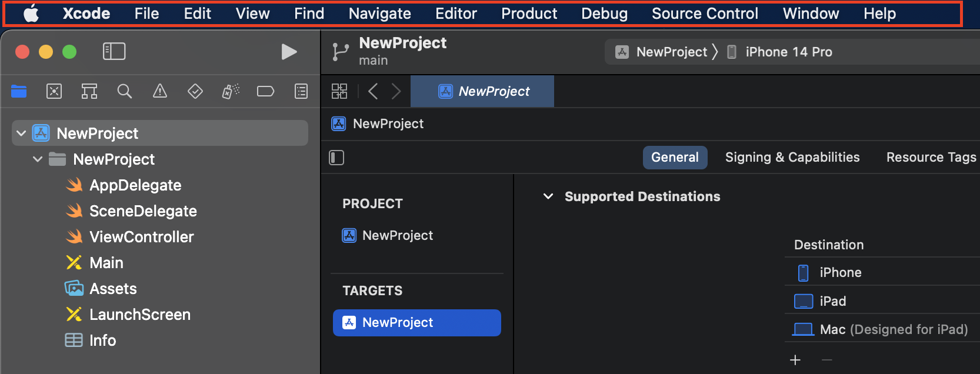Switch to the Resource Tags tab
This screenshot has height=374, width=980.
[x=931, y=158]
